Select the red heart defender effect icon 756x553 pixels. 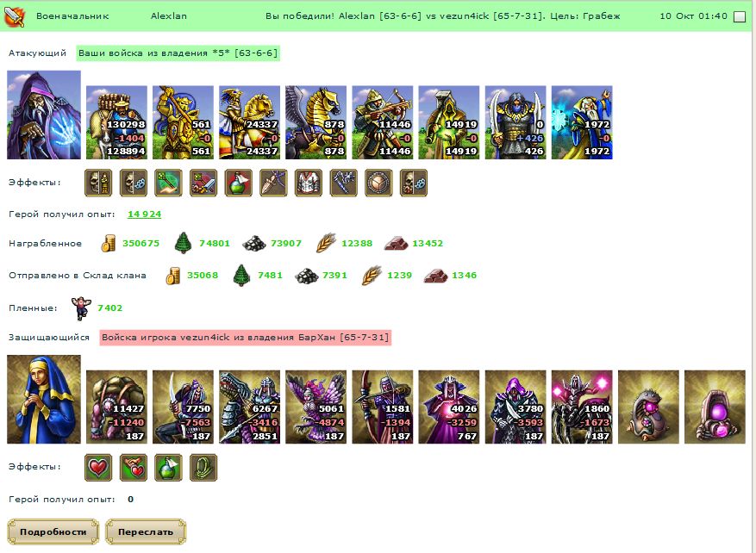[98, 467]
